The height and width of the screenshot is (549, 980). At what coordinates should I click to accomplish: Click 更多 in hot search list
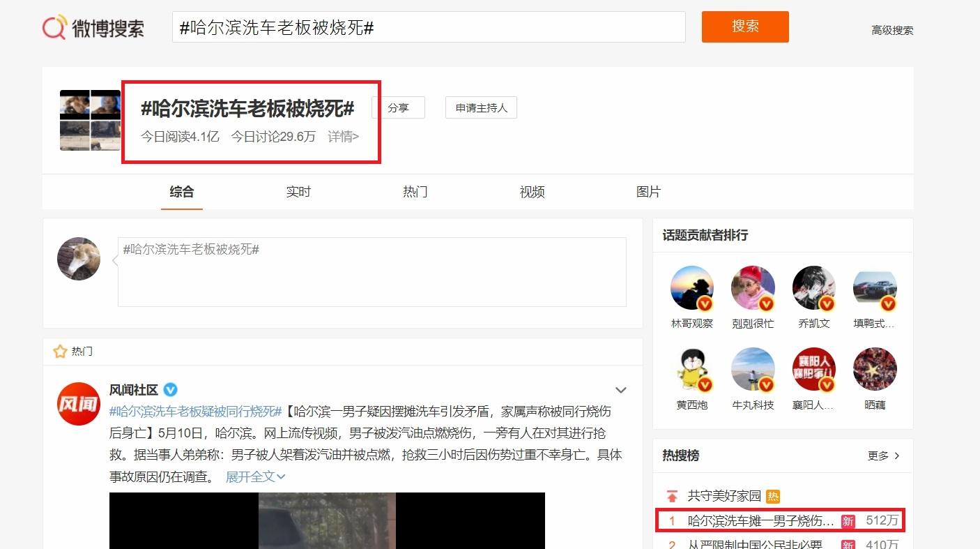tap(883, 456)
